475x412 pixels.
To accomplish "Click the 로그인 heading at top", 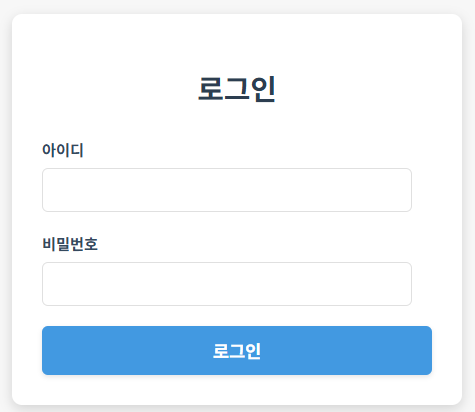I will pos(237,89).
